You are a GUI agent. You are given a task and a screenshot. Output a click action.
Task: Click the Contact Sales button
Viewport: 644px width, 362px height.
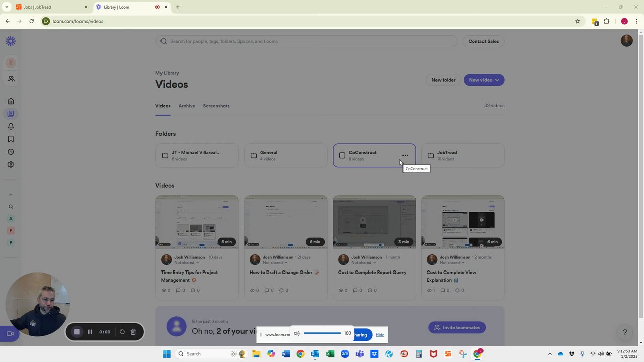tap(484, 41)
